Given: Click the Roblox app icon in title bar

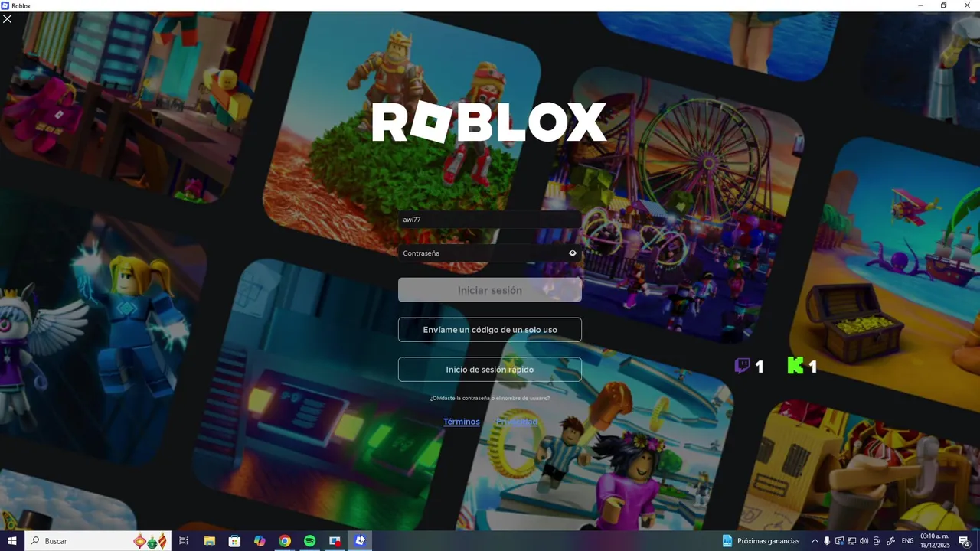Looking at the screenshot, I should coord(5,5).
